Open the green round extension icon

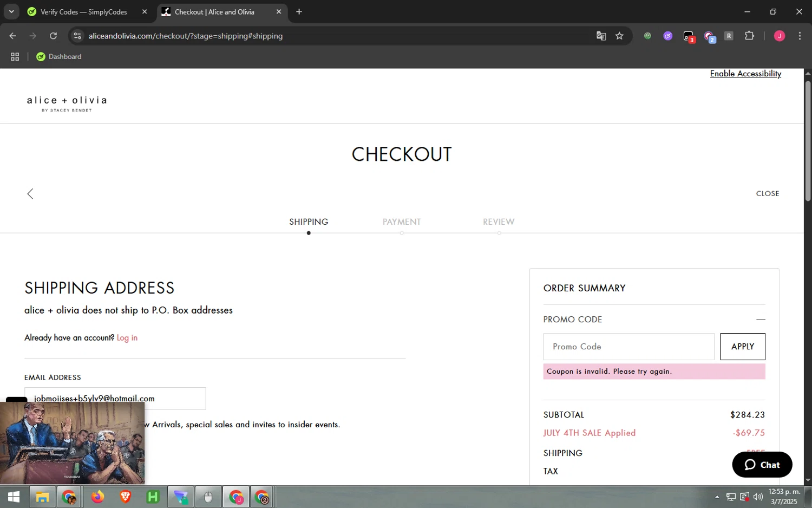[x=647, y=36]
